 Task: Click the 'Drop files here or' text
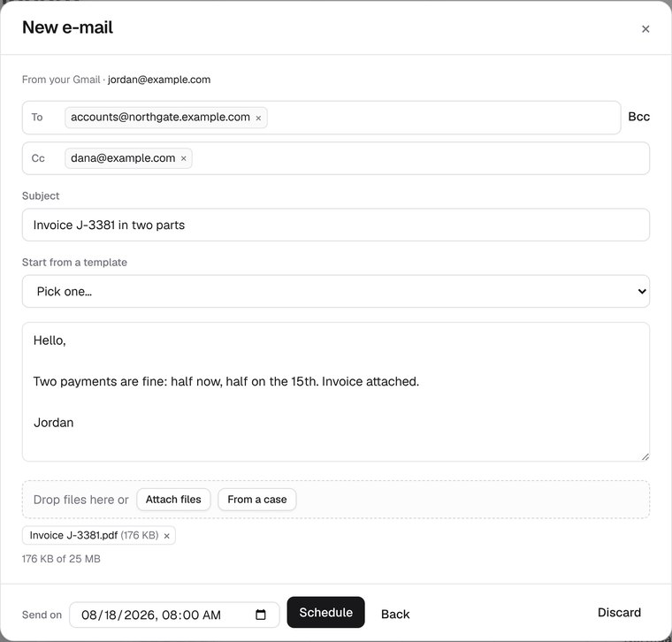pos(80,500)
